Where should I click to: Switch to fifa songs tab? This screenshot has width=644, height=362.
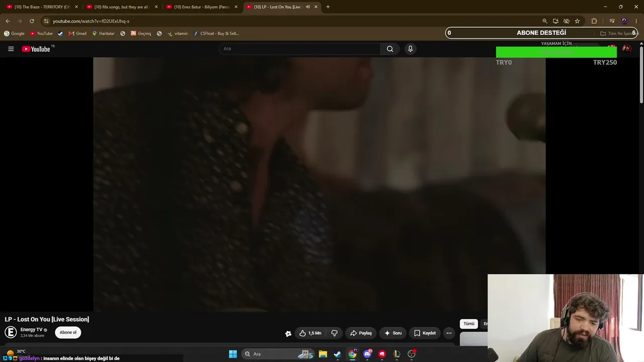[x=122, y=7]
